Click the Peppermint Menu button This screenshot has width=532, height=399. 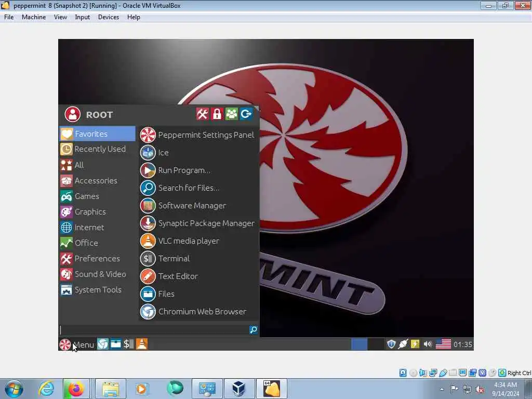click(77, 344)
